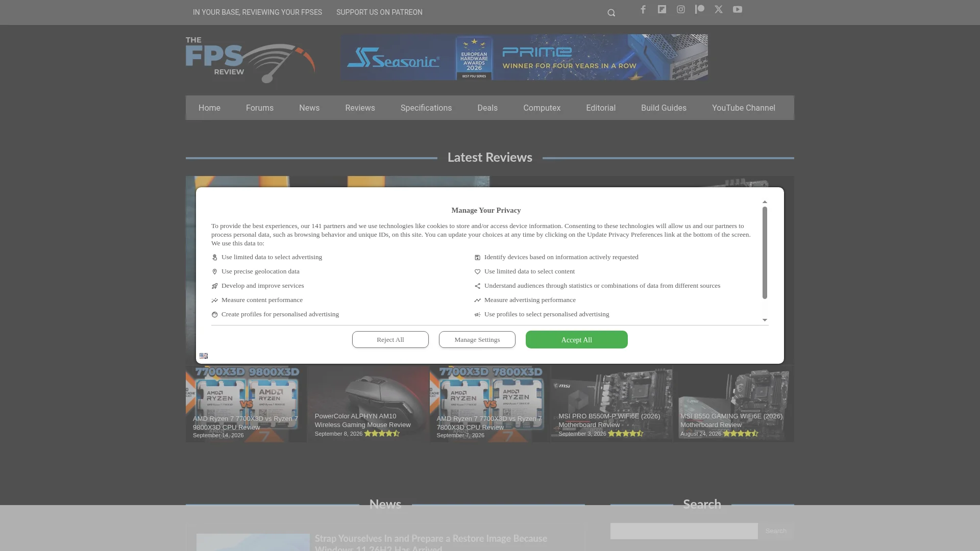Open Ryzen 7 7700X3D vs 7800X3D review card

coord(490,404)
